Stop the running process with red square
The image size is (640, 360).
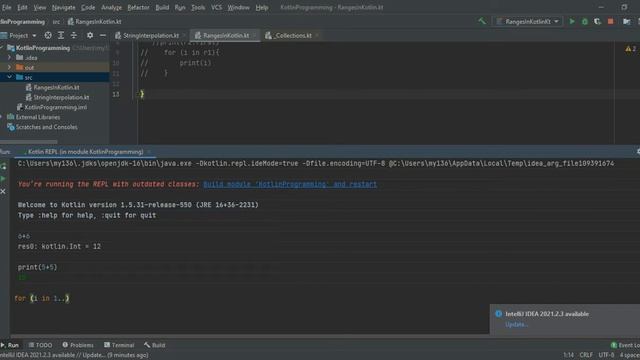click(x=611, y=22)
